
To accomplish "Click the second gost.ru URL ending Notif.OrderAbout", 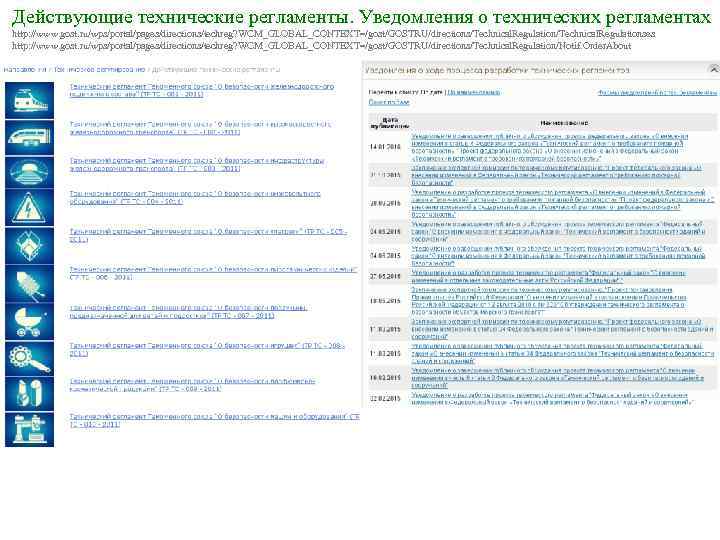I will click(x=321, y=46).
